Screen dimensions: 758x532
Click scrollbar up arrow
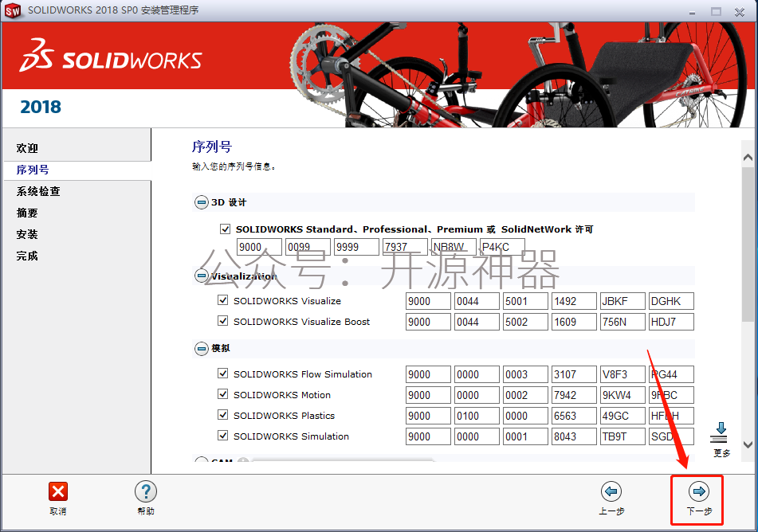[748, 157]
